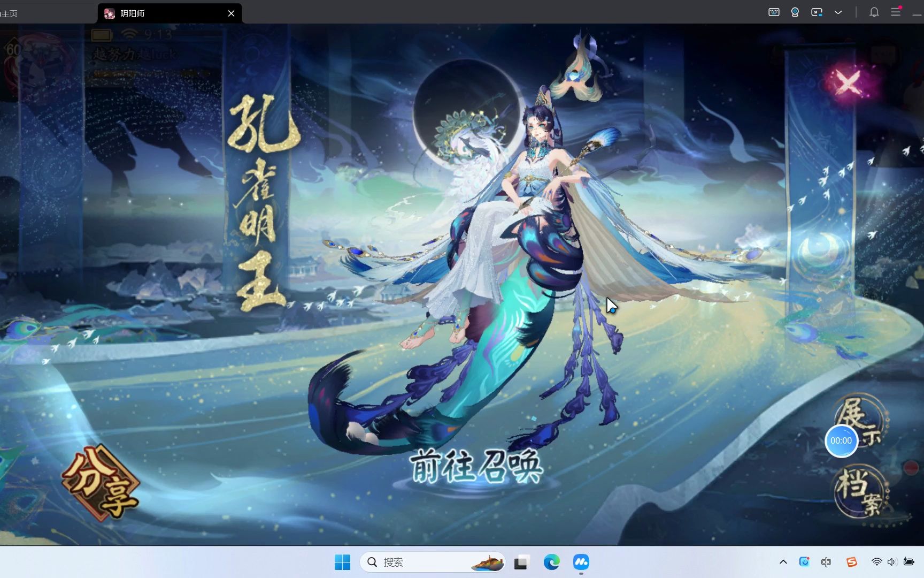The width and height of the screenshot is (924, 578).
Task: Open the keyboard mapping icon in title bar
Action: pyautogui.click(x=774, y=12)
